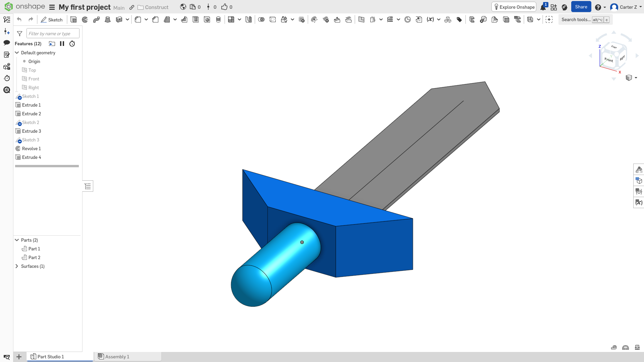The width and height of the screenshot is (644, 362).
Task: Click the Fillet tool icon
Action: tap(138, 20)
